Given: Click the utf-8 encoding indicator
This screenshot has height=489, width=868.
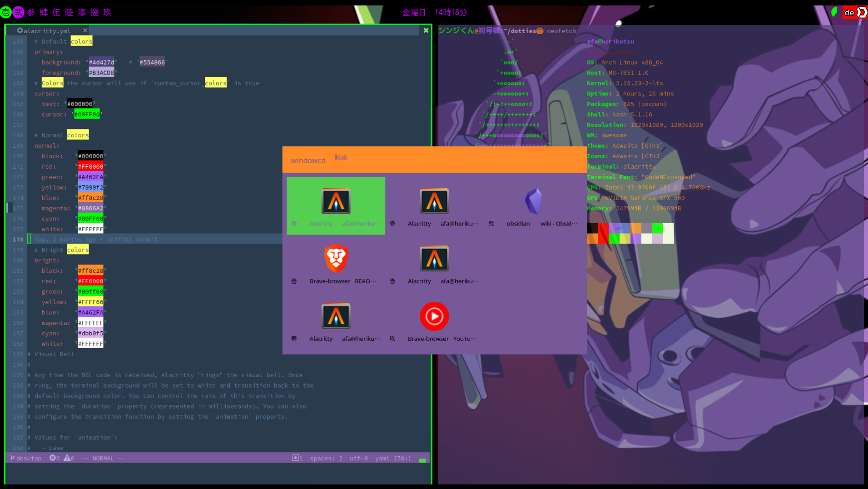Looking at the screenshot, I should tap(359, 458).
